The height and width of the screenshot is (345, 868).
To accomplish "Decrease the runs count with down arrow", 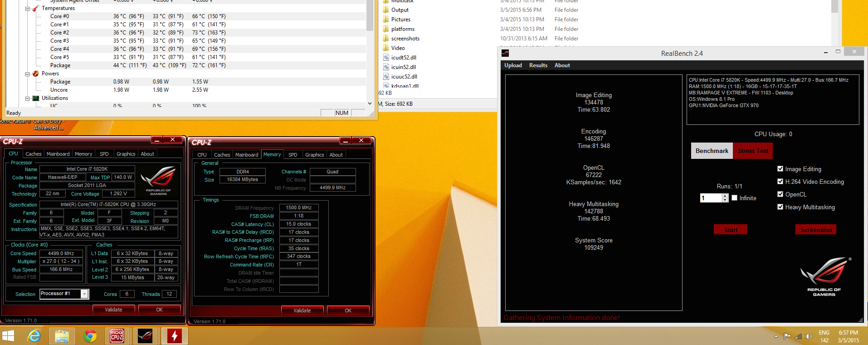I will (725, 200).
